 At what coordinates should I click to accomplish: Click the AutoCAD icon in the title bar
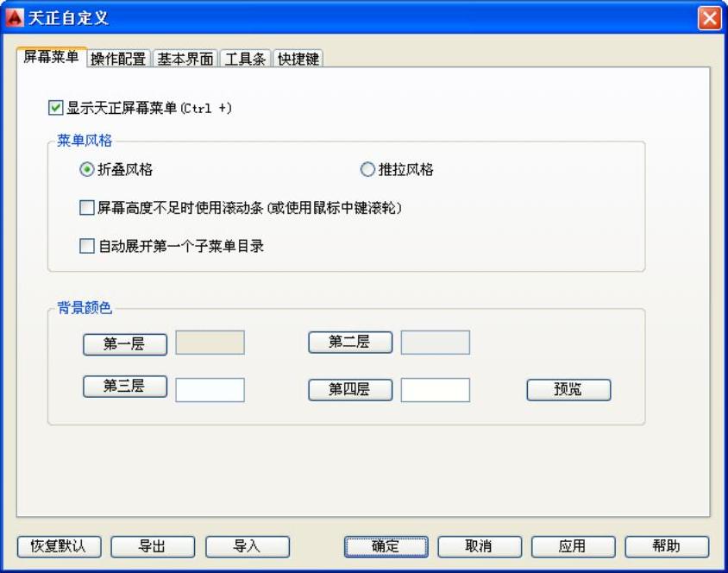click(15, 18)
